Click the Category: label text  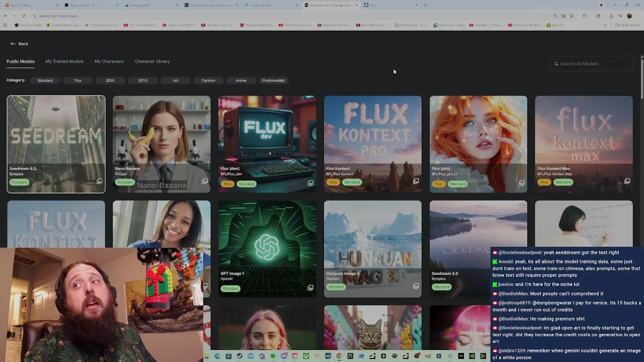16,80
